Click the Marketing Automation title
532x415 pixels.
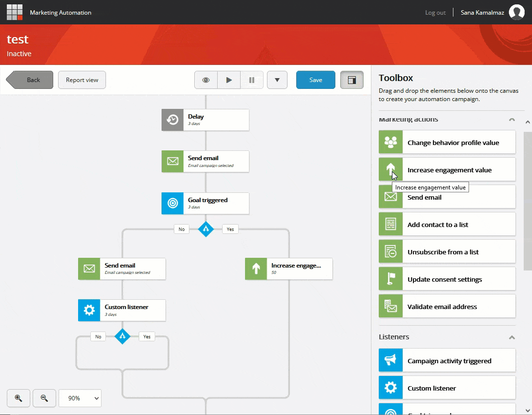[61, 13]
